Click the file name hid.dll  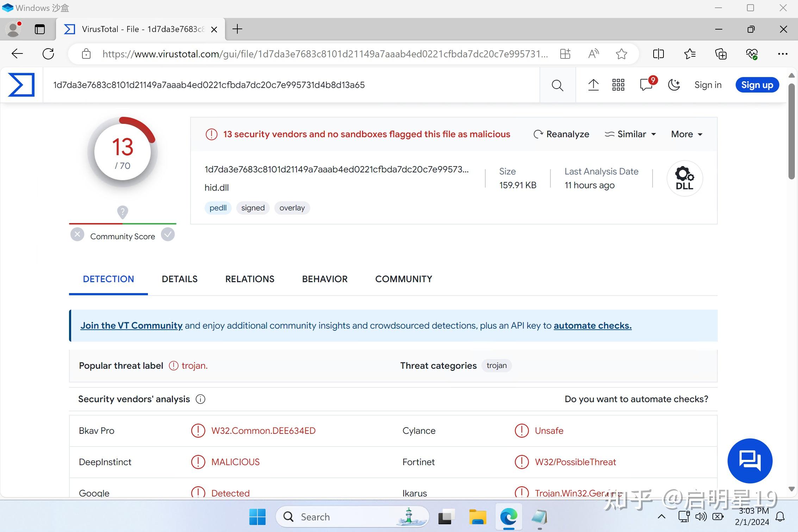[x=217, y=188]
